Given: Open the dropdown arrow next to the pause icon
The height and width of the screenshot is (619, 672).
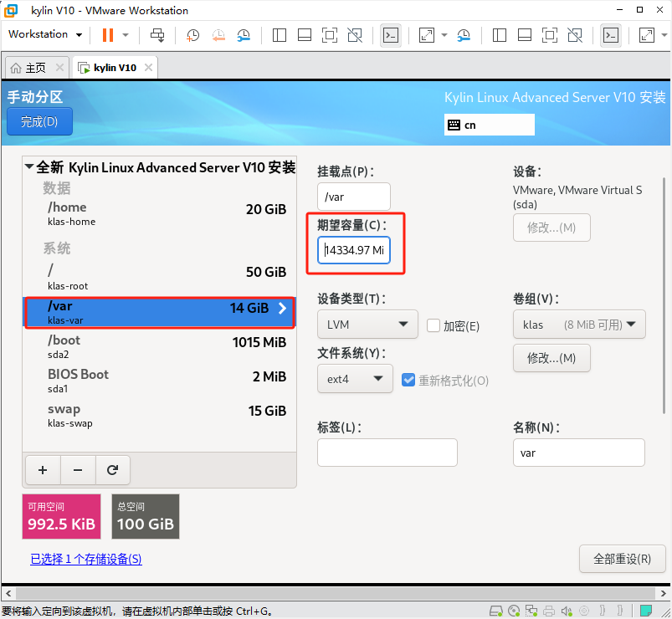Looking at the screenshot, I should click(x=126, y=35).
